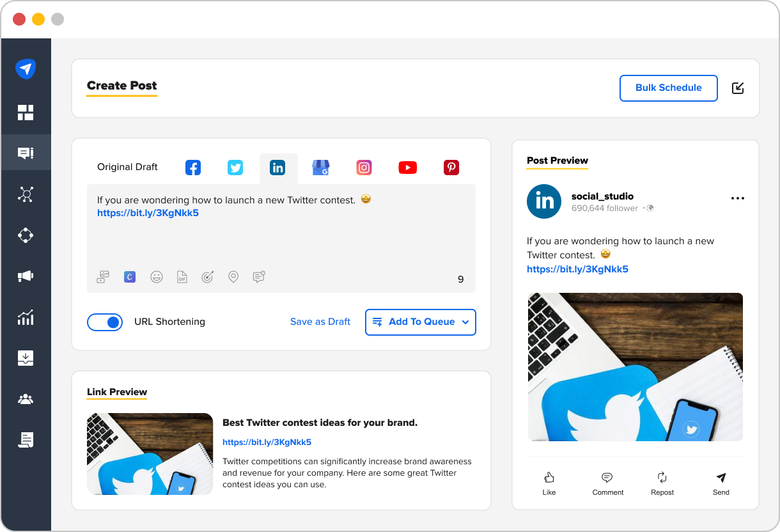Screen dimensions: 780x532
Task: Click the Bulk Schedule button
Action: click(x=668, y=88)
